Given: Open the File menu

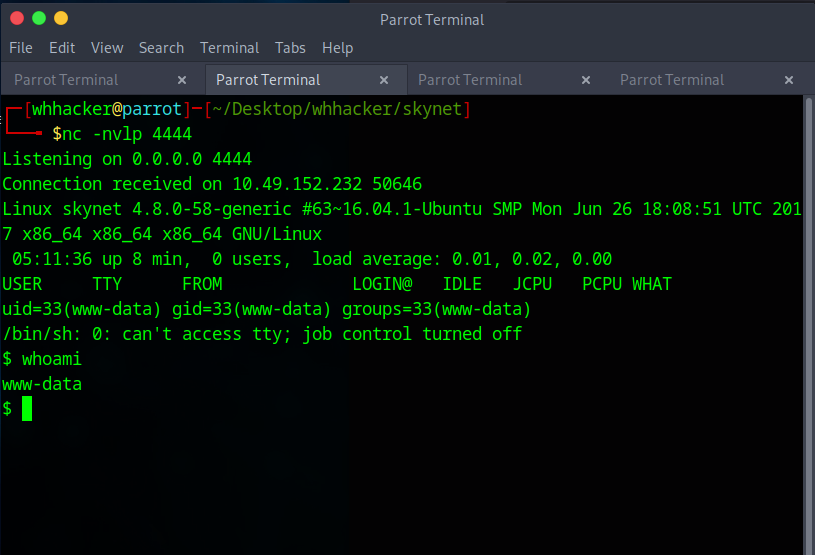Looking at the screenshot, I should 21,48.
